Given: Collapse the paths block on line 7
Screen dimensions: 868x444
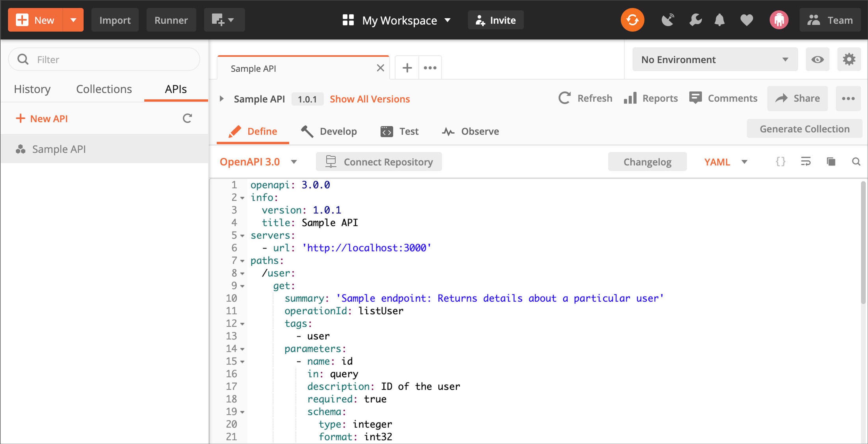Looking at the screenshot, I should tap(242, 261).
